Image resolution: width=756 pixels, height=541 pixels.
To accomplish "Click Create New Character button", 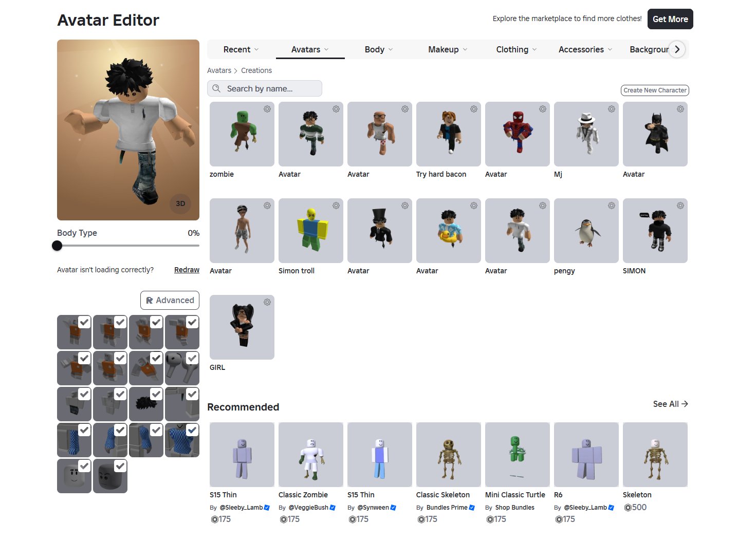I will click(655, 90).
